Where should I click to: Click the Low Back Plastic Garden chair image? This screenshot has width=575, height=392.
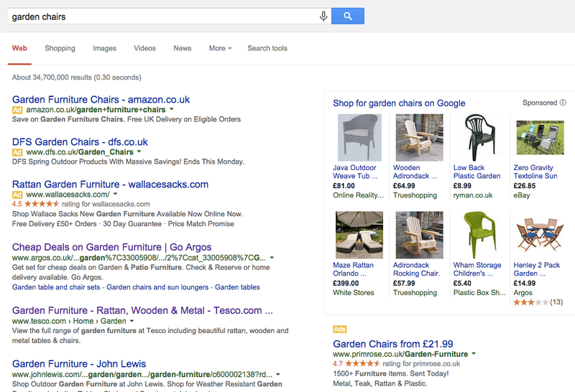479,137
